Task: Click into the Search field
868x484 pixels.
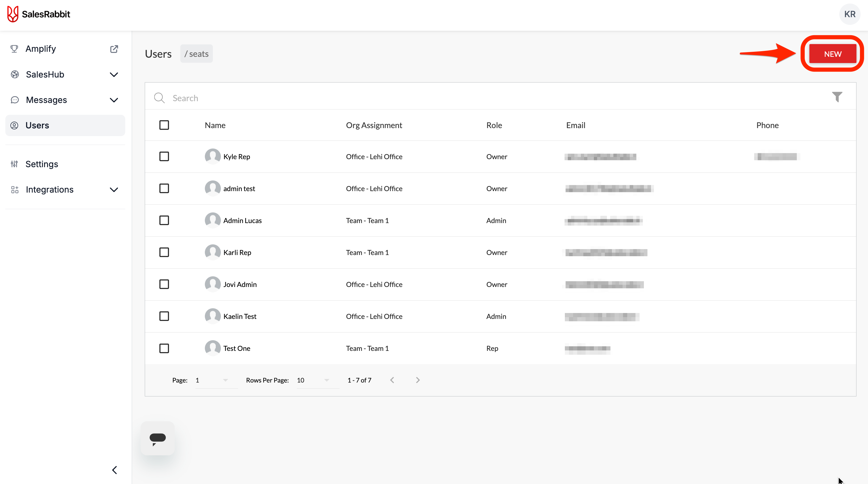Action: [472, 98]
